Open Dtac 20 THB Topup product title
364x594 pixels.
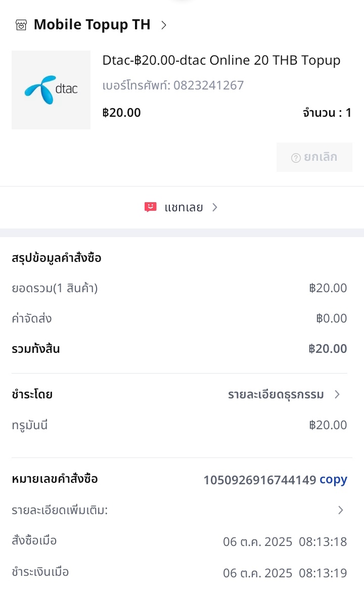pyautogui.click(x=221, y=61)
